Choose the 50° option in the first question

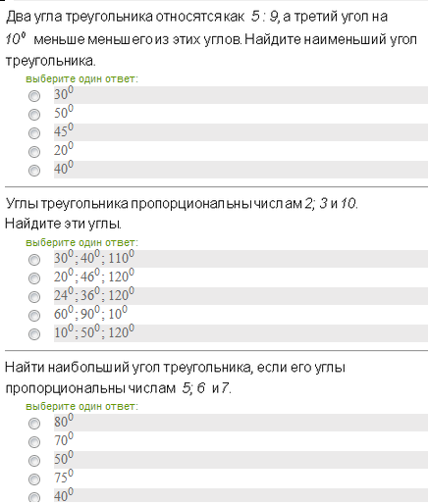point(34,115)
